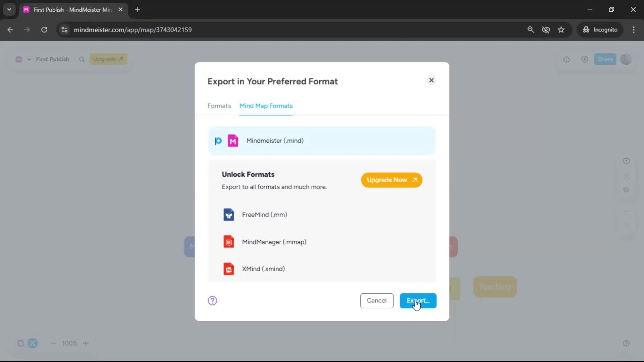The width and height of the screenshot is (644, 362).
Task: Cancel the export dialog
Action: (x=377, y=301)
